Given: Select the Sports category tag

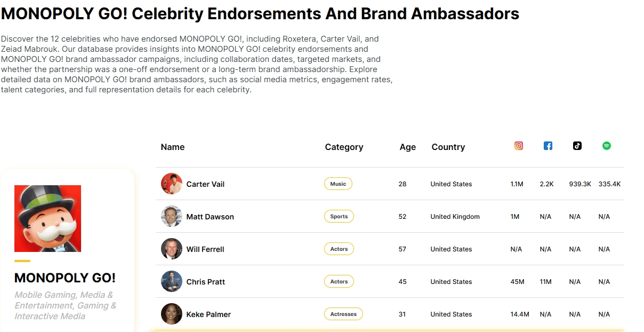Looking at the screenshot, I should [x=339, y=216].
